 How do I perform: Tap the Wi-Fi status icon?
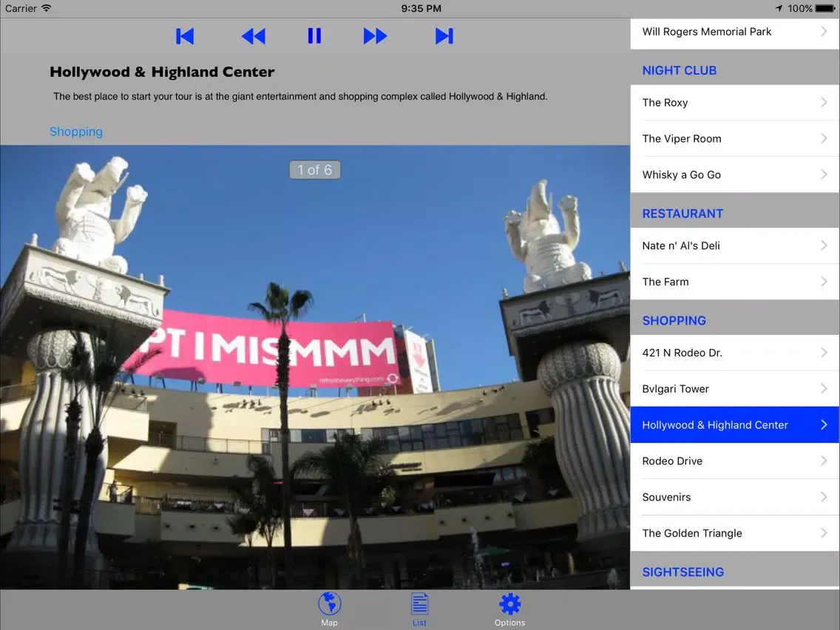[47, 8]
